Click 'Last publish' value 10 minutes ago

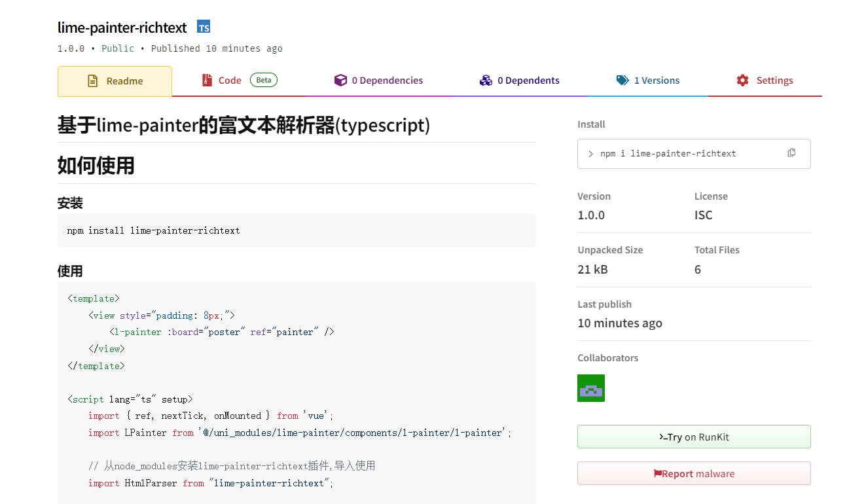click(620, 323)
